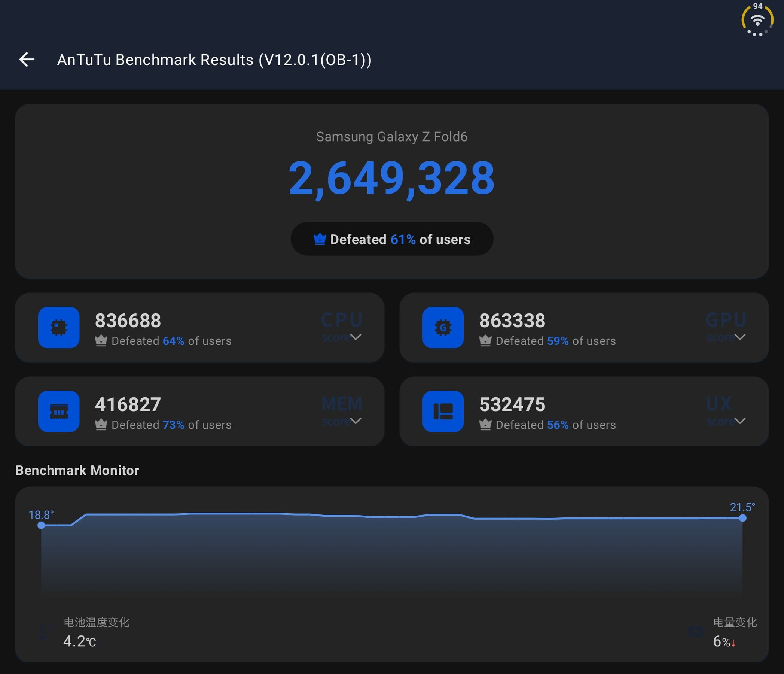This screenshot has width=784, height=674.
Task: Select the UX score value 532475
Action: pyautogui.click(x=512, y=404)
